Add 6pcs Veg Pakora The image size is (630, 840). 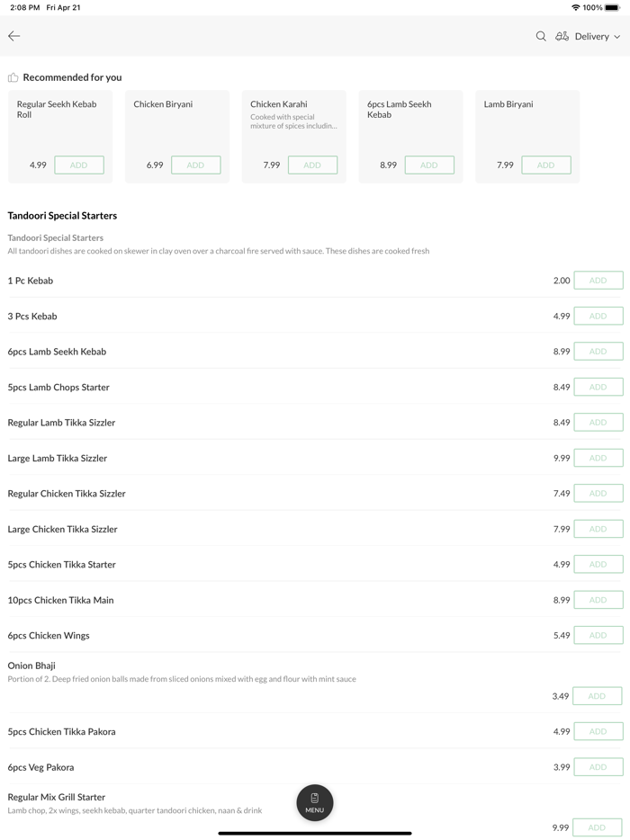tap(598, 767)
